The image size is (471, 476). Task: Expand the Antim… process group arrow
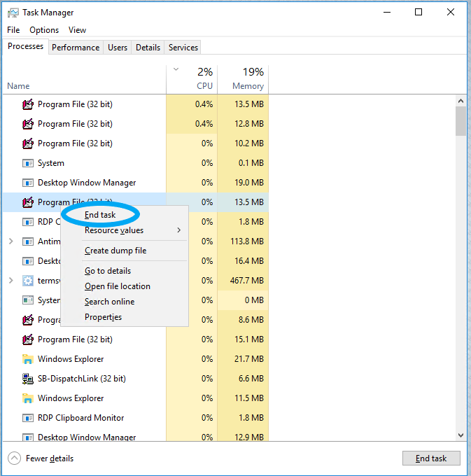pyautogui.click(x=10, y=241)
